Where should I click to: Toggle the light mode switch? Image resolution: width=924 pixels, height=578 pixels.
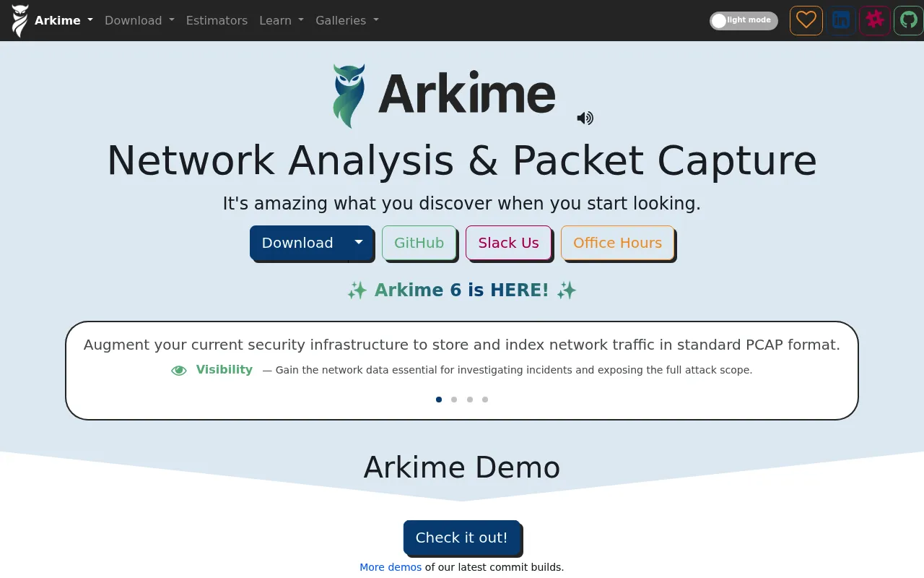tap(744, 20)
